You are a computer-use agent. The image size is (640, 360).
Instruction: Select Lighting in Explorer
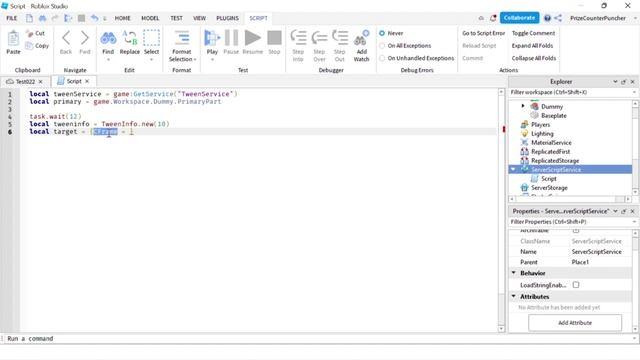click(x=542, y=133)
